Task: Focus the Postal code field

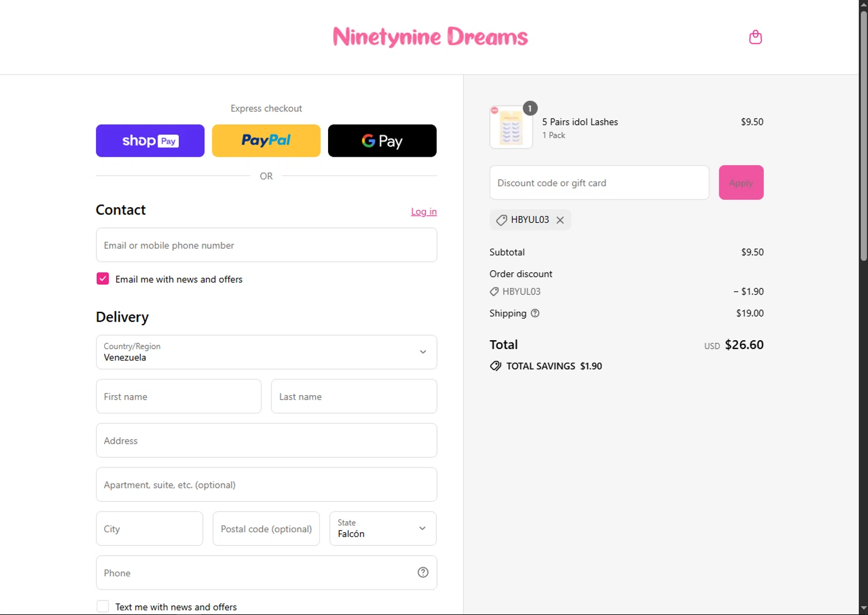Action: click(266, 528)
